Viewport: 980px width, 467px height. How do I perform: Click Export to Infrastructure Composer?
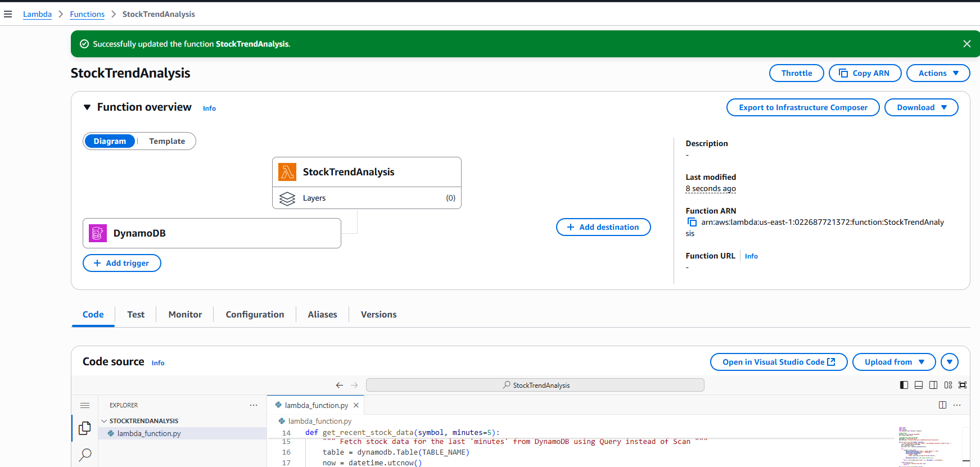coord(803,107)
